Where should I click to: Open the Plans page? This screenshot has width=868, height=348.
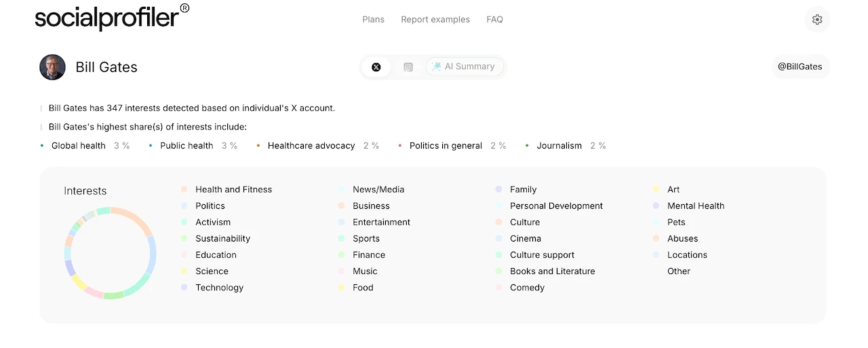click(374, 20)
